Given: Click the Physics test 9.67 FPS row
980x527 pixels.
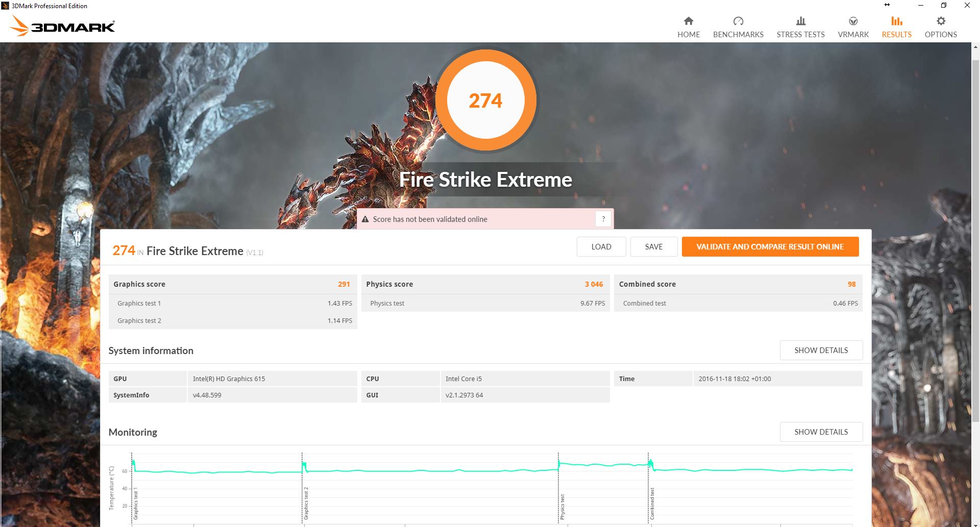Looking at the screenshot, I should (x=485, y=303).
